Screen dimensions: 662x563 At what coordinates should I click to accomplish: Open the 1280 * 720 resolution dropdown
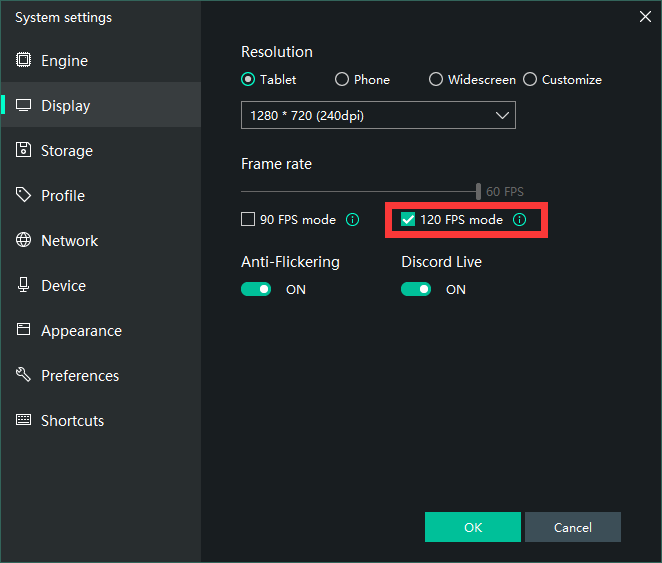pos(378,116)
